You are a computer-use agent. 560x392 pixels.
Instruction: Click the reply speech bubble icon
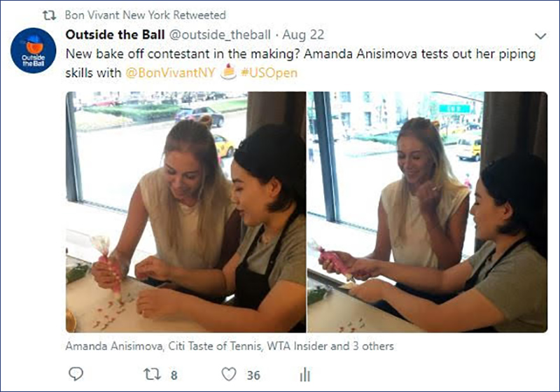(x=76, y=374)
